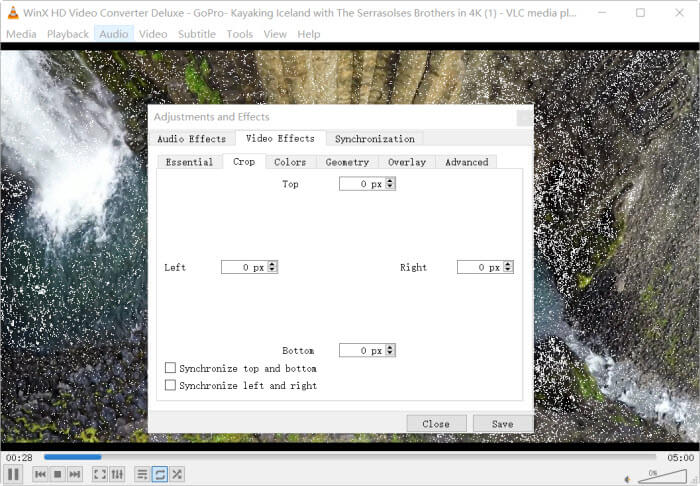
Task: Open the Playback menu
Action: [x=67, y=34]
